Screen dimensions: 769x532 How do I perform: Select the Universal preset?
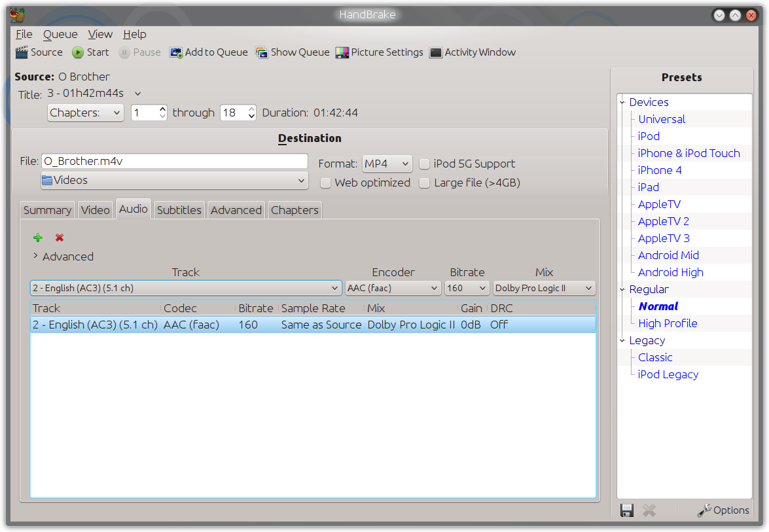pos(662,120)
